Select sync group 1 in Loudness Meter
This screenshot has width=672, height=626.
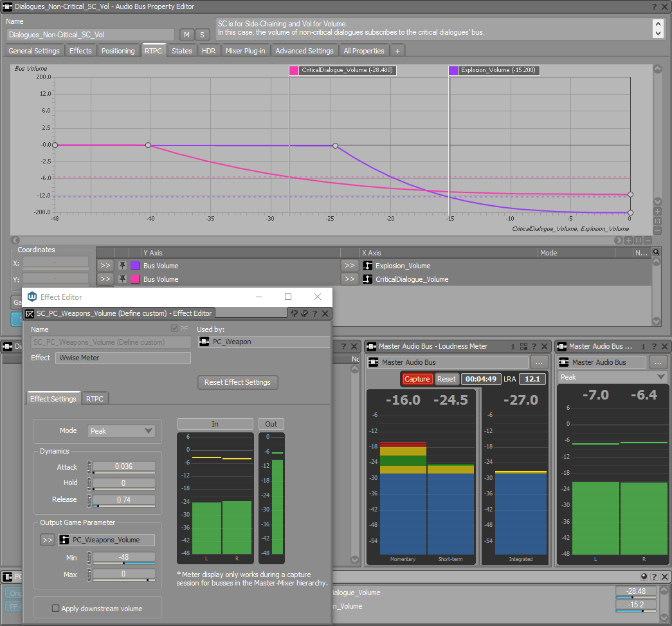click(x=513, y=346)
